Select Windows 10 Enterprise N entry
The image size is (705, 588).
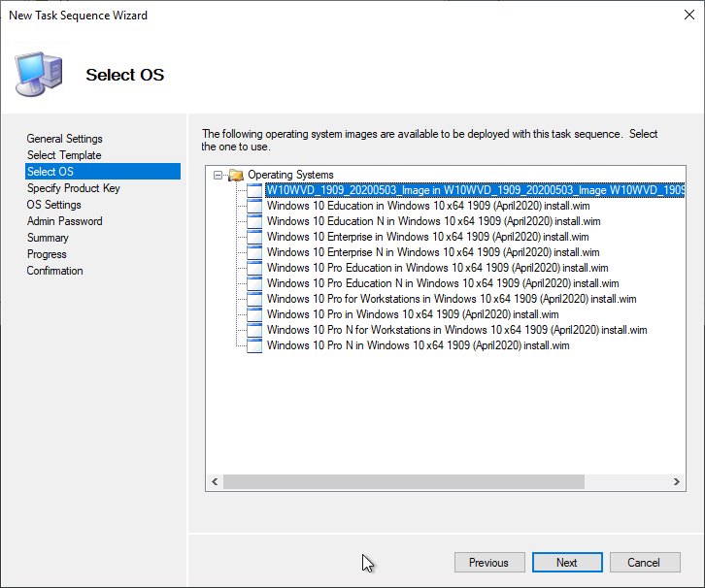coord(433,252)
